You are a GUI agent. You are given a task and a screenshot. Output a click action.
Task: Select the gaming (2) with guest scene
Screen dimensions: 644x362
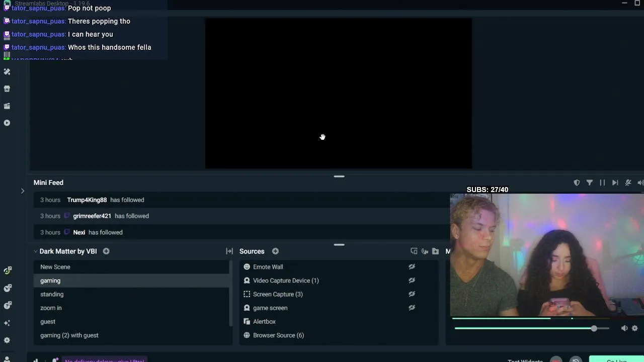[131, 335]
